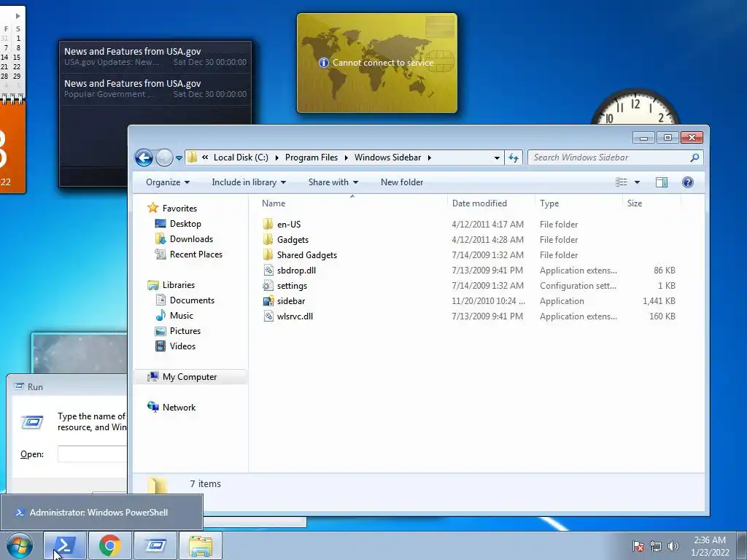Open Desktop in the navigation pane

pyautogui.click(x=185, y=224)
